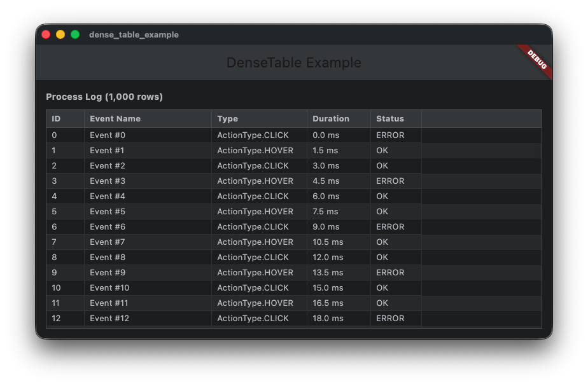Select the 'Event #5' cell

[x=148, y=212]
